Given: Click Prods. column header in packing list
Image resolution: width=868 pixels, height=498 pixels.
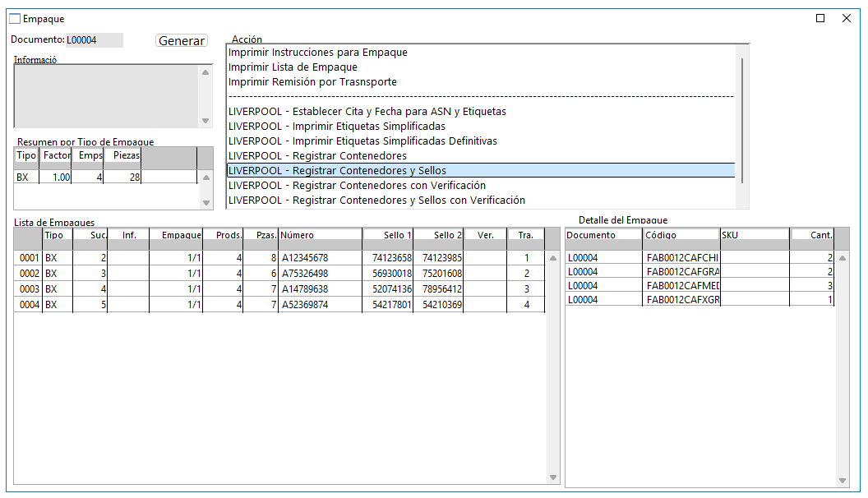Looking at the screenshot, I should [223, 236].
